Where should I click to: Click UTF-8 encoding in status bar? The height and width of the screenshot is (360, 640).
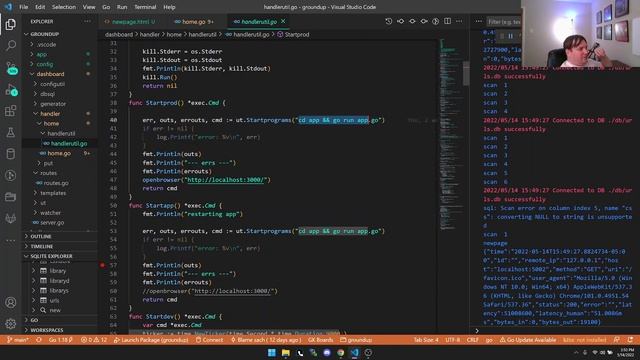point(452,340)
